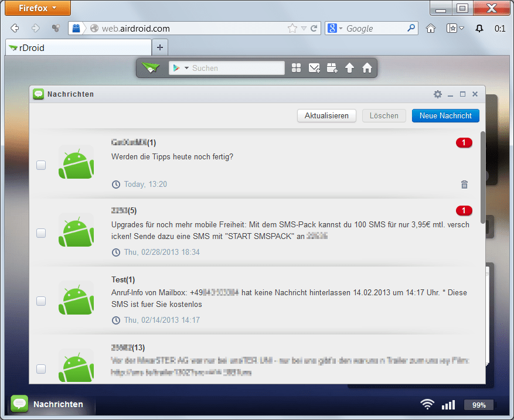This screenshot has height=420, width=514.
Task: Click the Test(1) sender name
Action: [x=123, y=279]
